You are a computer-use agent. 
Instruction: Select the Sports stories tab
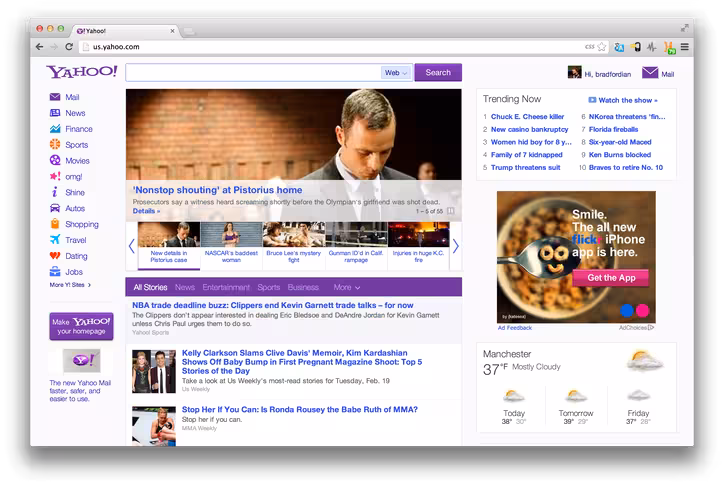pos(269,287)
